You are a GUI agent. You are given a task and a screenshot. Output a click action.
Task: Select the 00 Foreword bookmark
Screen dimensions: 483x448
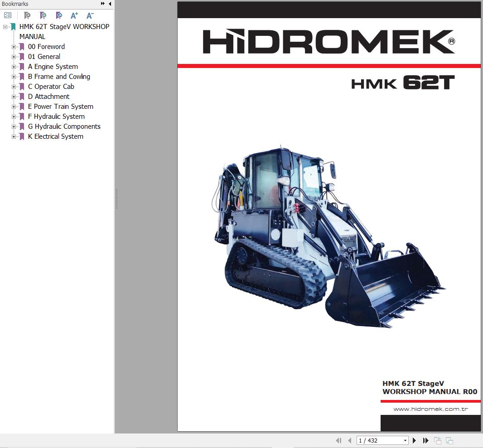coord(46,47)
